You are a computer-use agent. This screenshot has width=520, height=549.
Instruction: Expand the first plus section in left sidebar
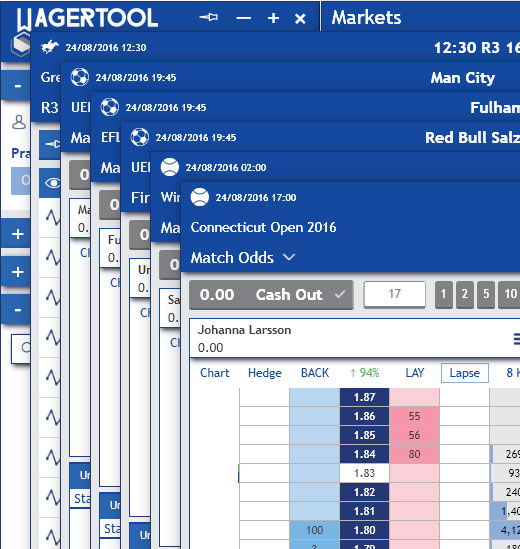click(17, 234)
